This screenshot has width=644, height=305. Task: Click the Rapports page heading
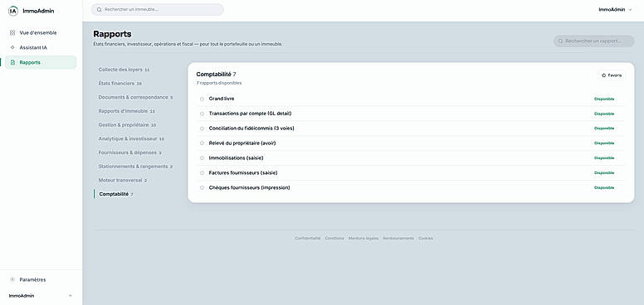click(112, 34)
